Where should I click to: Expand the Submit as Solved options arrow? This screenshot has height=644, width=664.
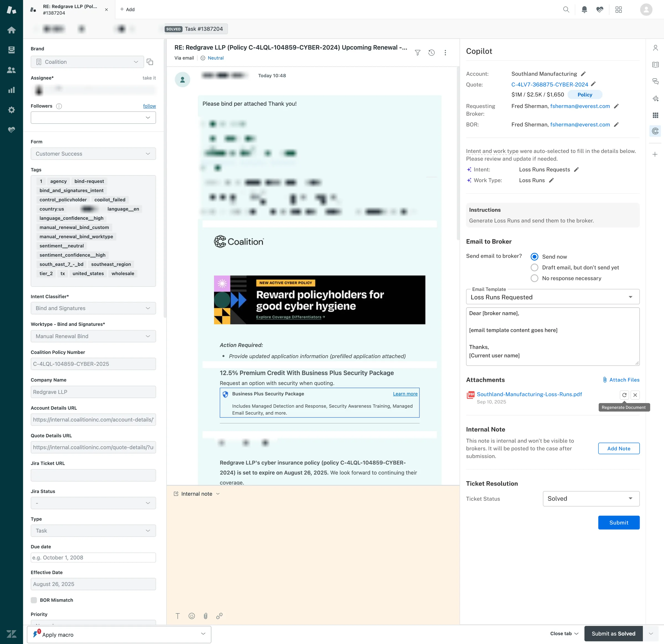tap(651, 633)
